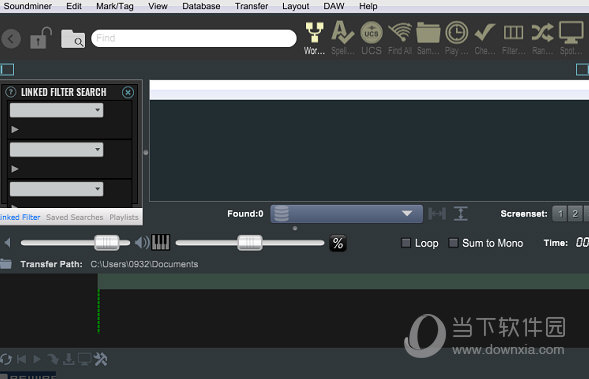Close the Linked Filter Search panel
Screen dimensions: 589x379
128,92
